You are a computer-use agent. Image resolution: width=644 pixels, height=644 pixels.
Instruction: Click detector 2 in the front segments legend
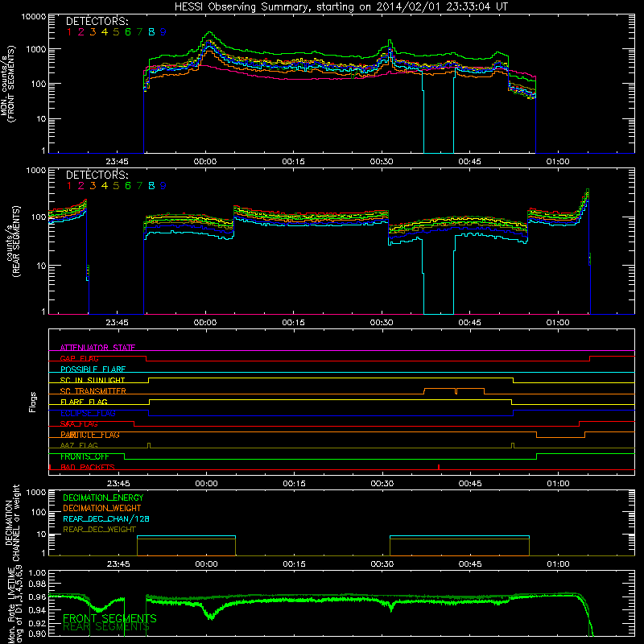click(x=81, y=31)
